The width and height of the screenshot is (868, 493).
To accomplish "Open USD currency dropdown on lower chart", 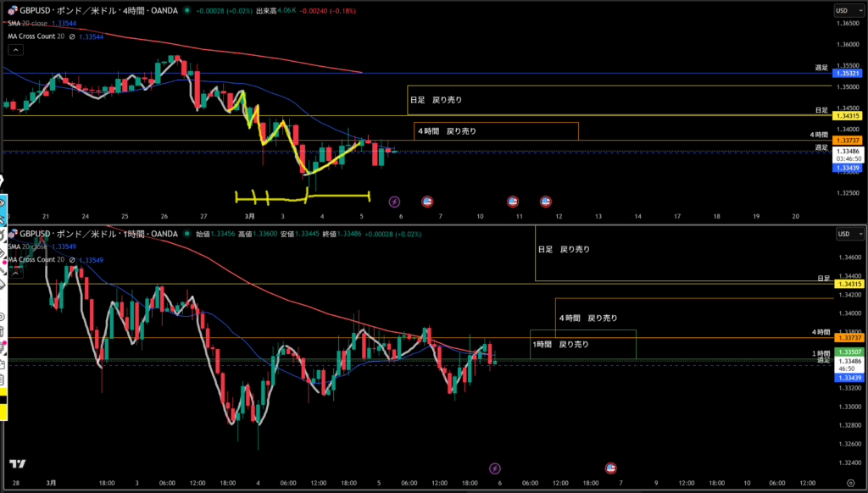I will pos(843,233).
